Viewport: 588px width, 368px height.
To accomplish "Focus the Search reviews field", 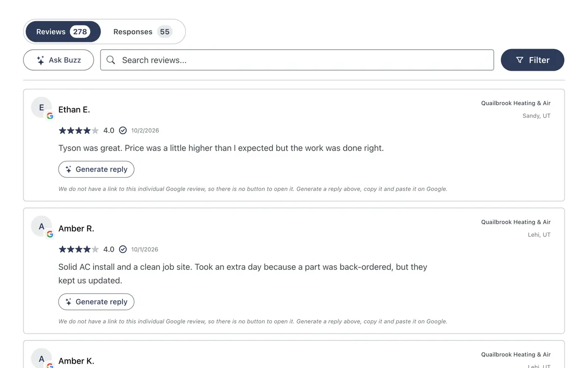I will 297,60.
